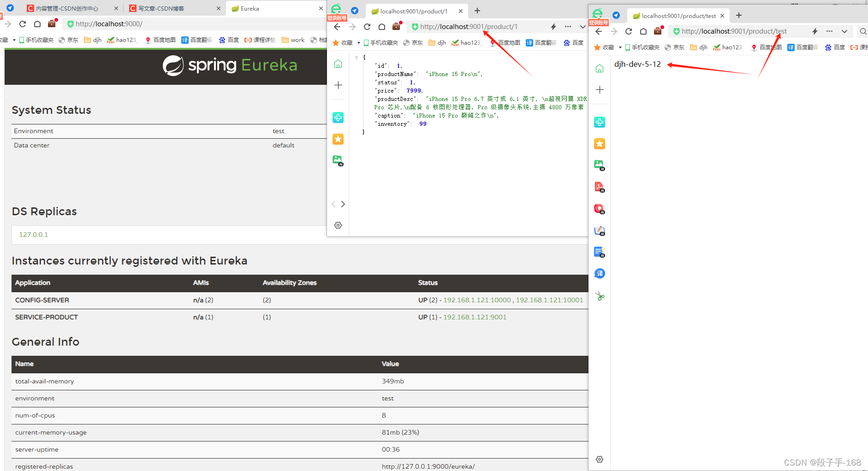The height and width of the screenshot is (471, 868).
Task: Open orange star favorites in product/test sidebar
Action: click(x=600, y=144)
